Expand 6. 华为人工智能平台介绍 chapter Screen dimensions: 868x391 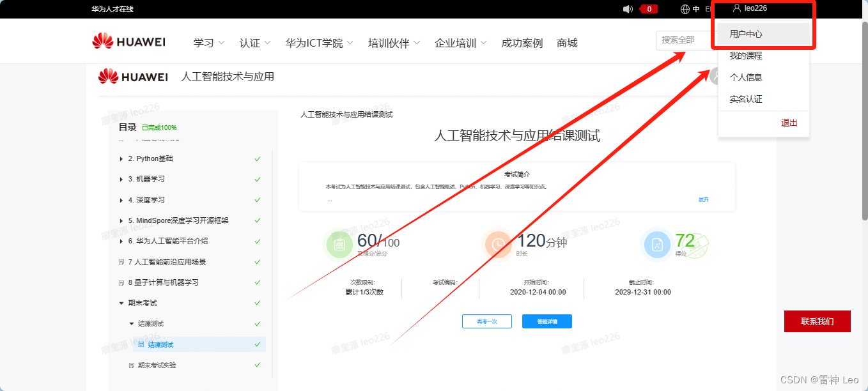(x=121, y=241)
